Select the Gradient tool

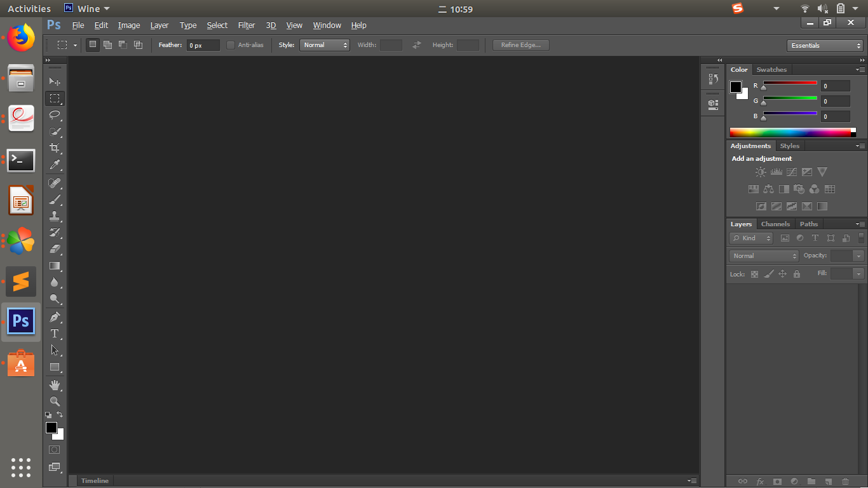tap(55, 266)
